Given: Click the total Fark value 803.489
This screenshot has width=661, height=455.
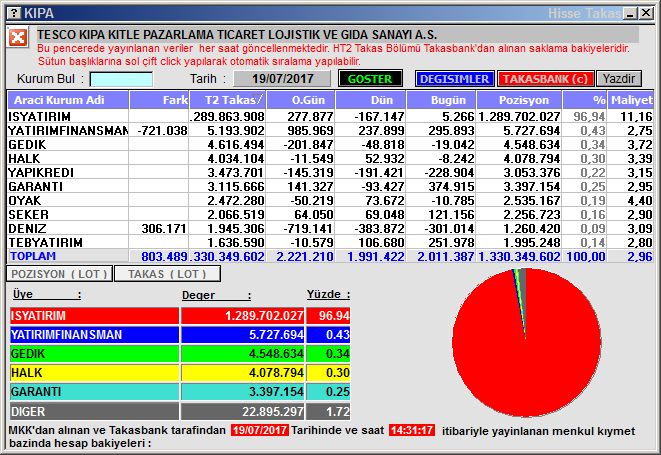Looking at the screenshot, I should pyautogui.click(x=164, y=256).
